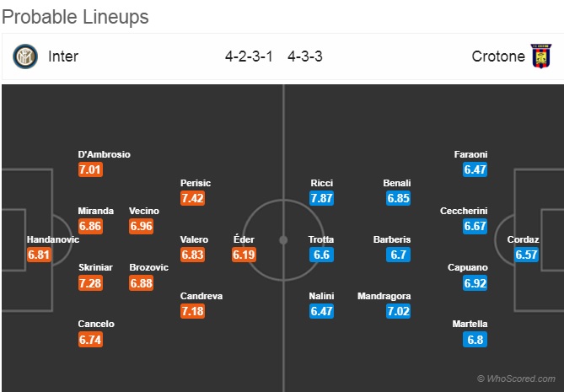Click Barberis's 6.7 rating badge
564x392 pixels.
tap(398, 255)
